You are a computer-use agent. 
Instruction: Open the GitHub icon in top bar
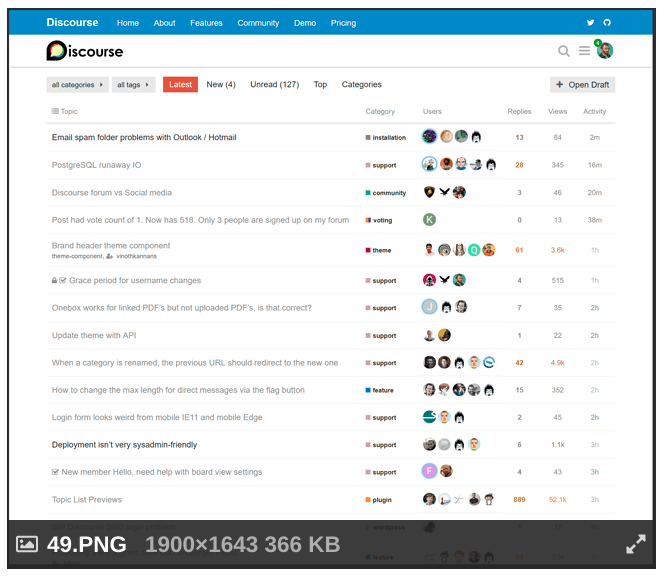point(607,23)
